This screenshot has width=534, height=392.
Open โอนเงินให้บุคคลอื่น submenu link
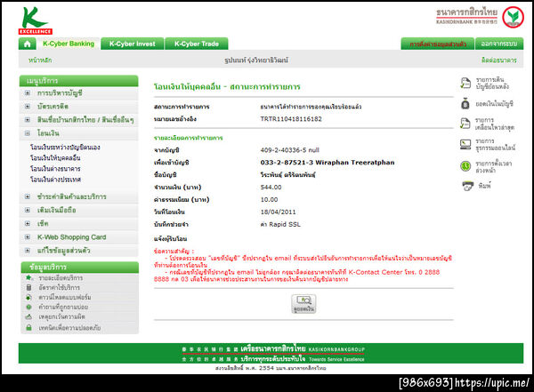pos(55,158)
